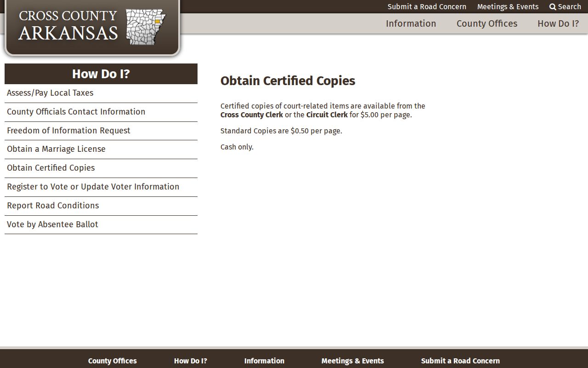The height and width of the screenshot is (368, 588).
Task: Open the How Do I? header menu
Action: point(558,23)
